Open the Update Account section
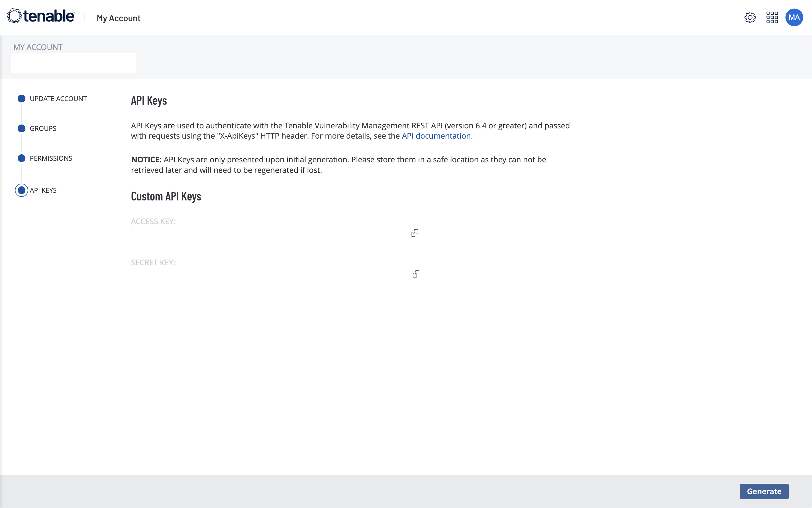 click(x=58, y=99)
